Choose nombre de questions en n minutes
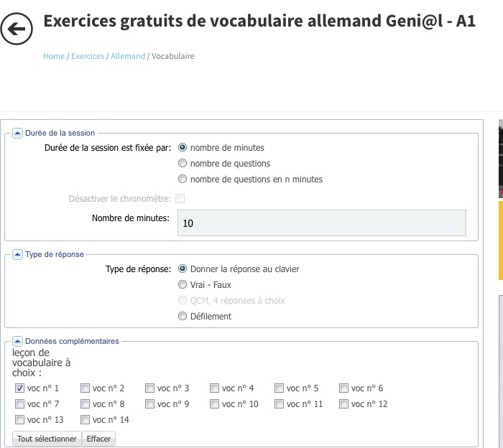The image size is (503, 448). 183,179
